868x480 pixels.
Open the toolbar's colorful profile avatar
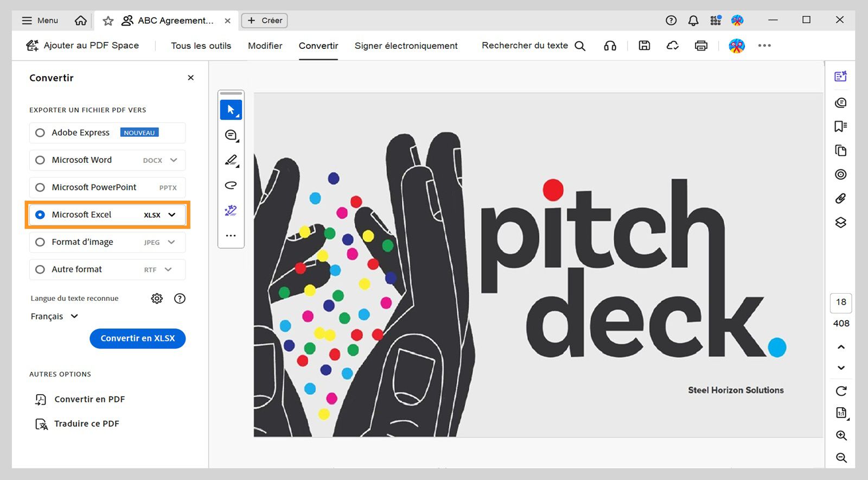point(737,46)
